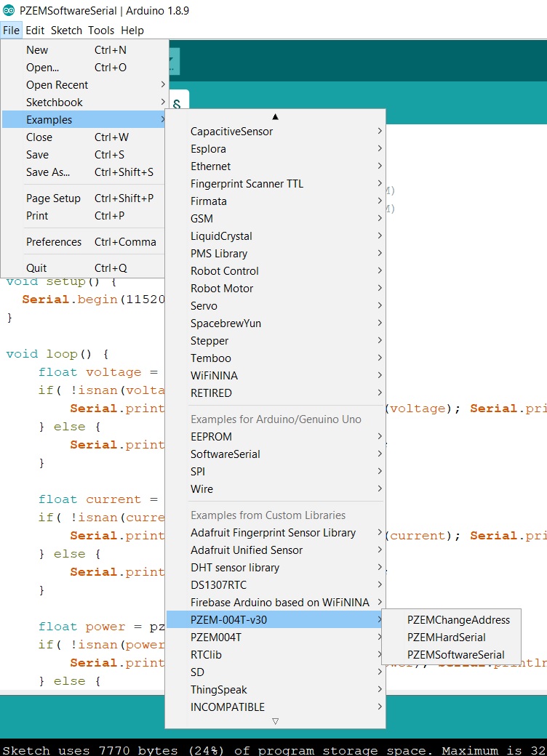
Task: Expand Robot Control examples
Action: pyautogui.click(x=276, y=271)
